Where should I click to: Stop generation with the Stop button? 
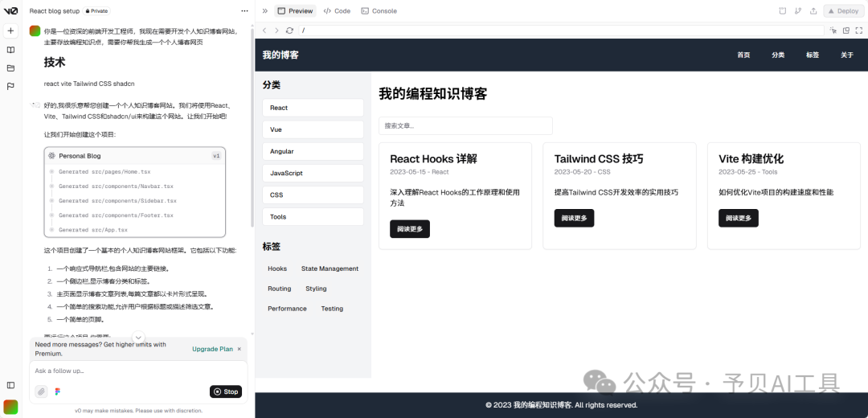pos(226,391)
